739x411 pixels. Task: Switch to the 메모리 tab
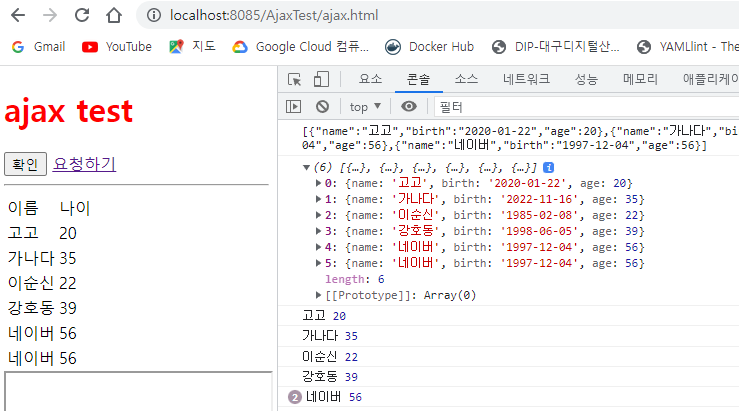tap(640, 79)
